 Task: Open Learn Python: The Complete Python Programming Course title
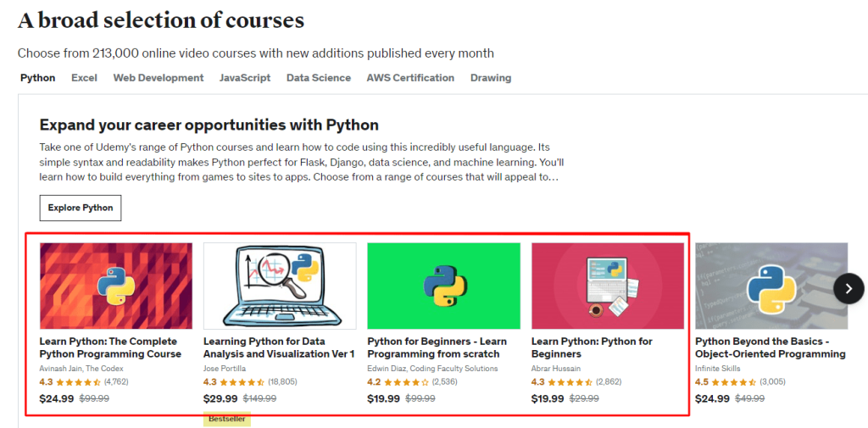pyautogui.click(x=110, y=347)
